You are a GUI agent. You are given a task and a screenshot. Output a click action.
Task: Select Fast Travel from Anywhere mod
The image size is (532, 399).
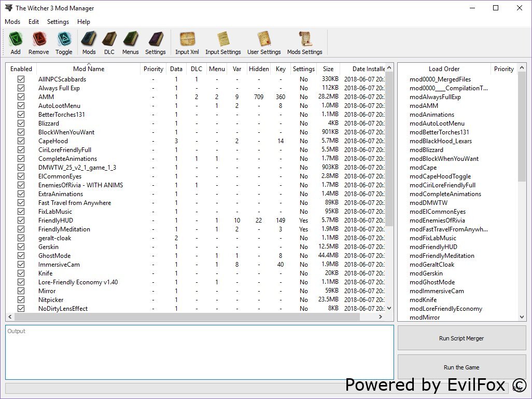tap(75, 203)
